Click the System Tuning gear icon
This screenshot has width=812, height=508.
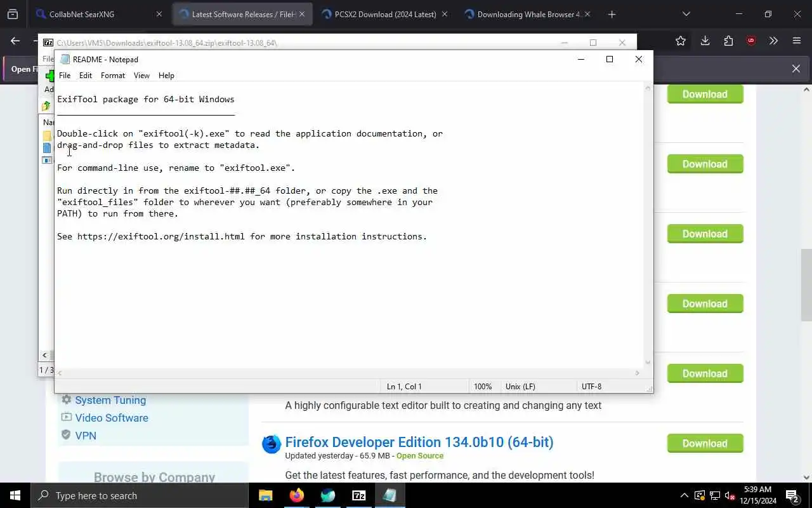click(x=66, y=399)
